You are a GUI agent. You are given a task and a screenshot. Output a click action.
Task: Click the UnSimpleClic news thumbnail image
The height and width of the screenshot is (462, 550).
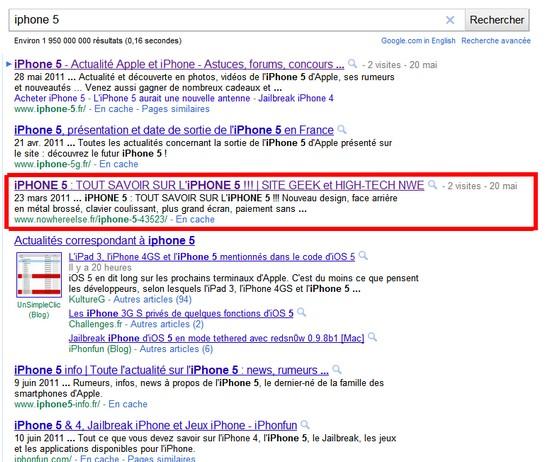[39, 275]
